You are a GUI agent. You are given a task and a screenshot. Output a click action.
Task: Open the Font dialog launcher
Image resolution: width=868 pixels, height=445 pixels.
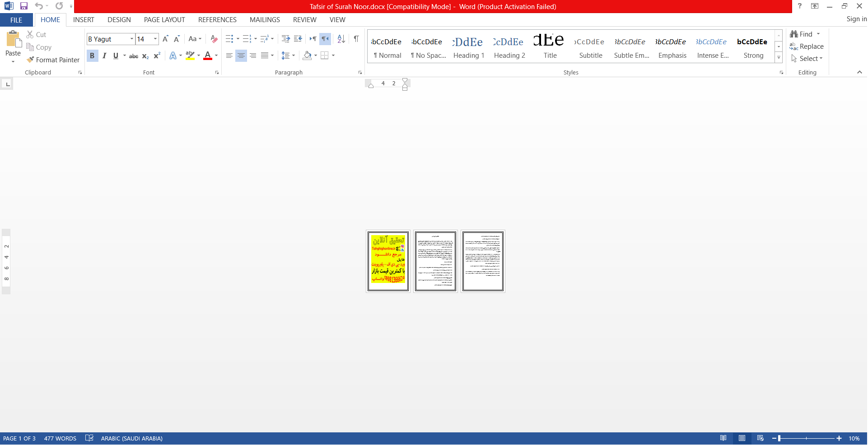217,73
